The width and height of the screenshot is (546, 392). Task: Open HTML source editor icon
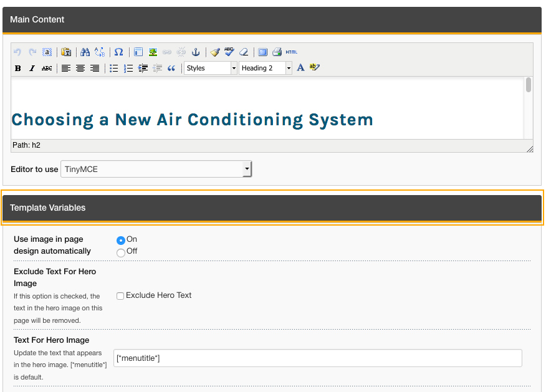click(x=291, y=52)
